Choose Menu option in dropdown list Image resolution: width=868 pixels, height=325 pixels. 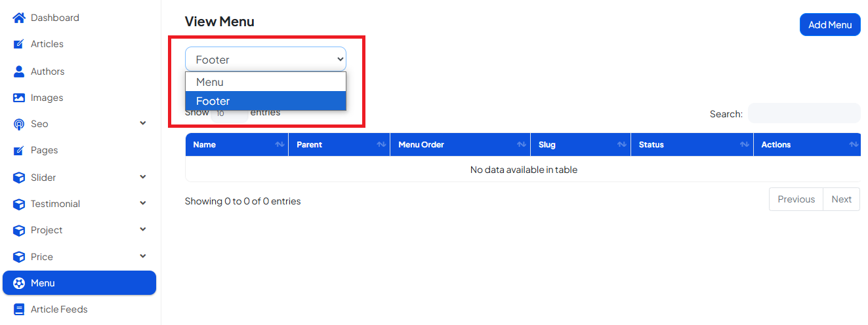pos(266,82)
